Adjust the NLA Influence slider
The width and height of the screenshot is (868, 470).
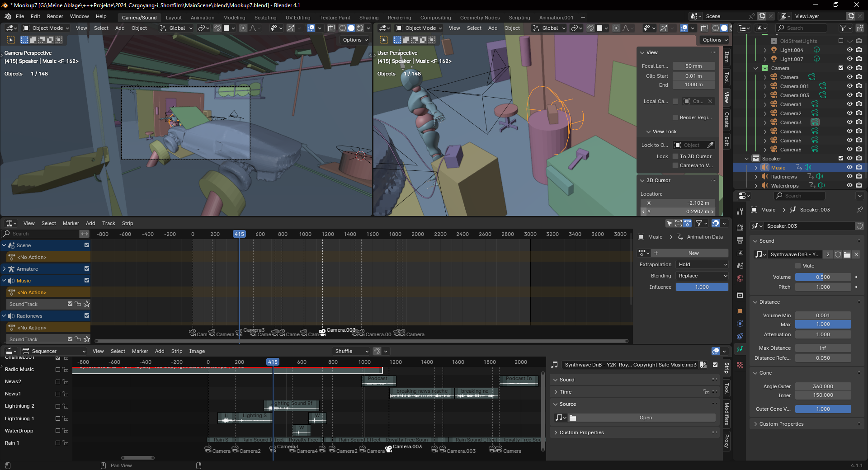click(702, 287)
